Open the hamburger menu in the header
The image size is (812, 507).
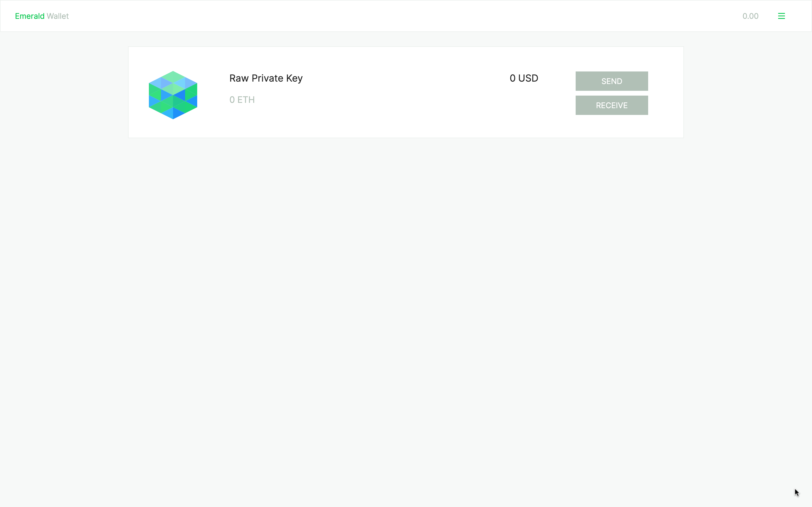click(781, 16)
